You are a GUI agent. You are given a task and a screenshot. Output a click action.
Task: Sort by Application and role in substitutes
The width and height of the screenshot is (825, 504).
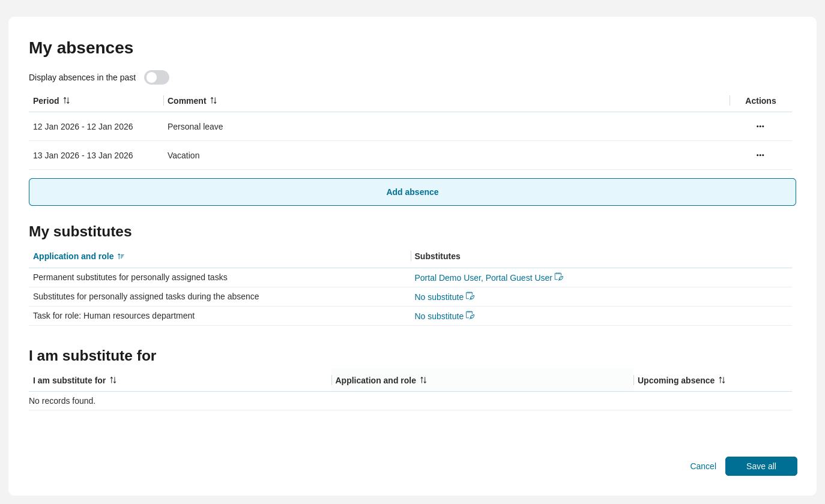pos(121,256)
